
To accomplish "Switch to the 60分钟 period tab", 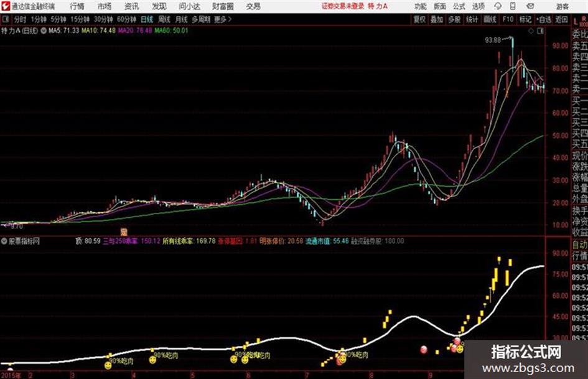I will pyautogui.click(x=126, y=19).
